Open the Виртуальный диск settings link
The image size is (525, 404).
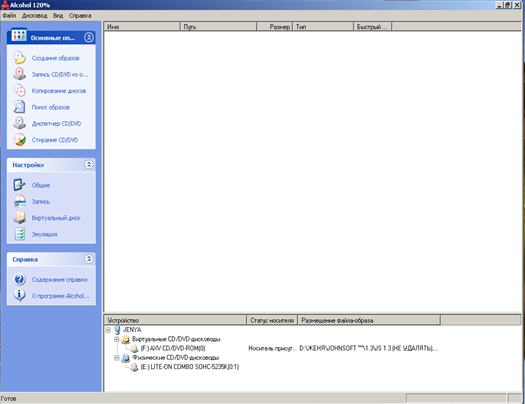(x=56, y=218)
